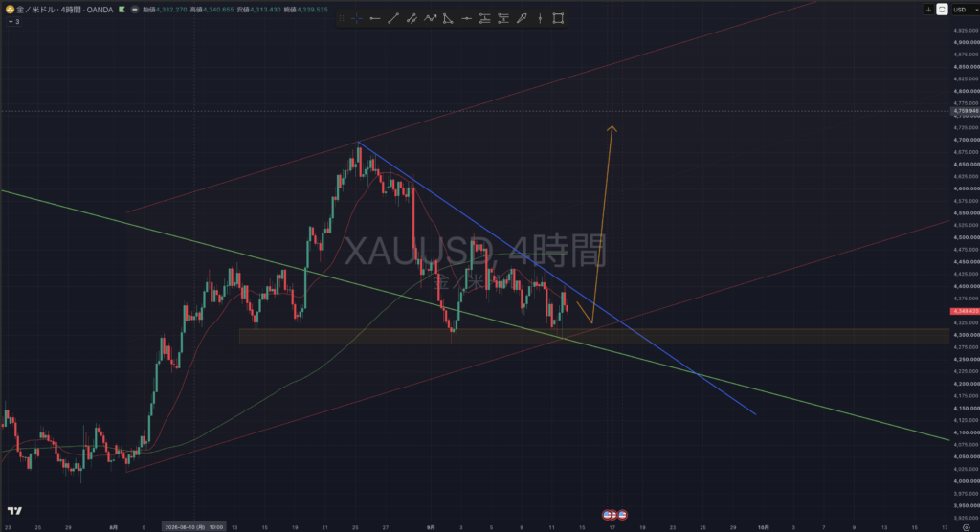980x532 pixels.
Task: Click the high value 4,340.655 in the legend
Action: click(x=218, y=10)
